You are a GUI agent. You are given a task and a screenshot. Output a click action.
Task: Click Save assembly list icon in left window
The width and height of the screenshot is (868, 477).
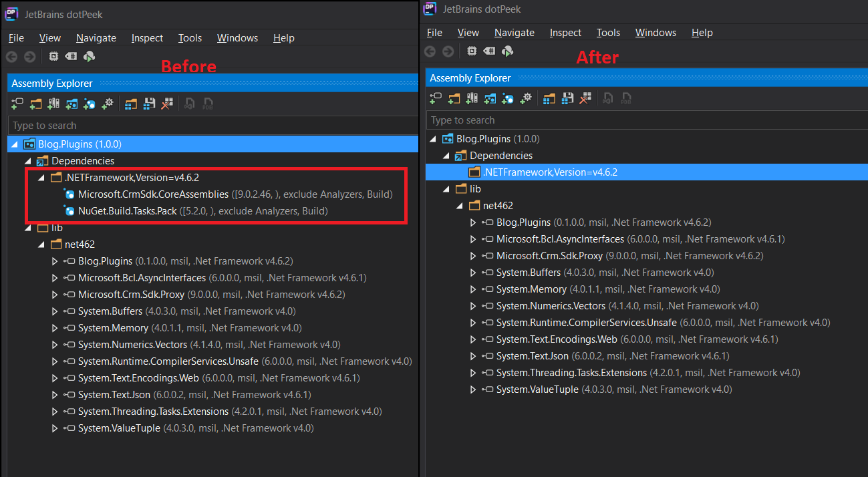[x=149, y=104]
